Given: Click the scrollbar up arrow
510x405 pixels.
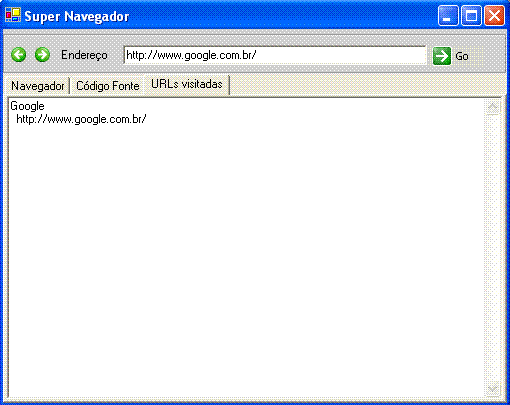Looking at the screenshot, I should [493, 107].
